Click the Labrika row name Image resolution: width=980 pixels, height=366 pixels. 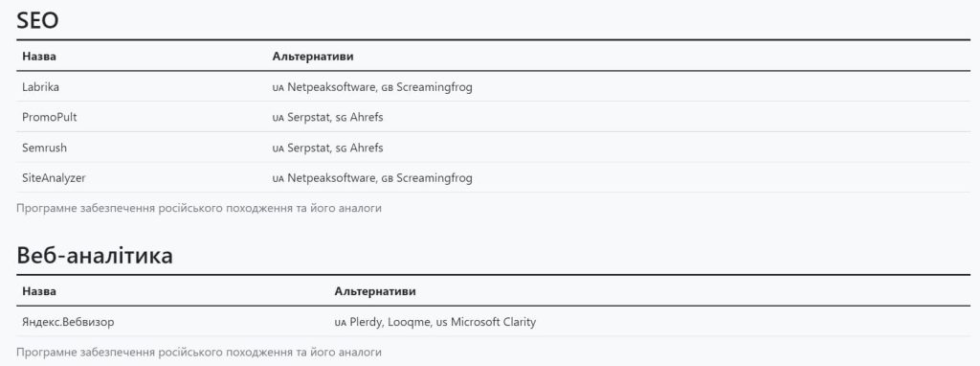click(x=40, y=87)
